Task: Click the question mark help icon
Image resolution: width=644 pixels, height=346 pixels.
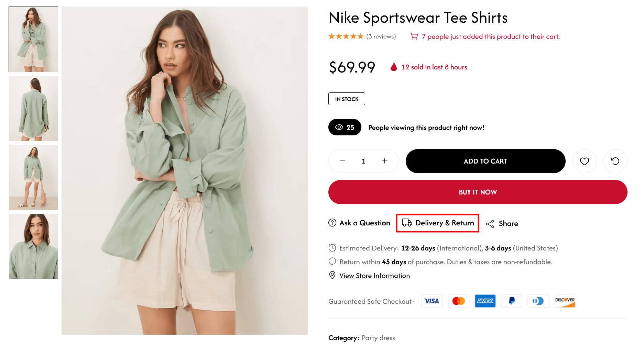Action: coord(332,223)
